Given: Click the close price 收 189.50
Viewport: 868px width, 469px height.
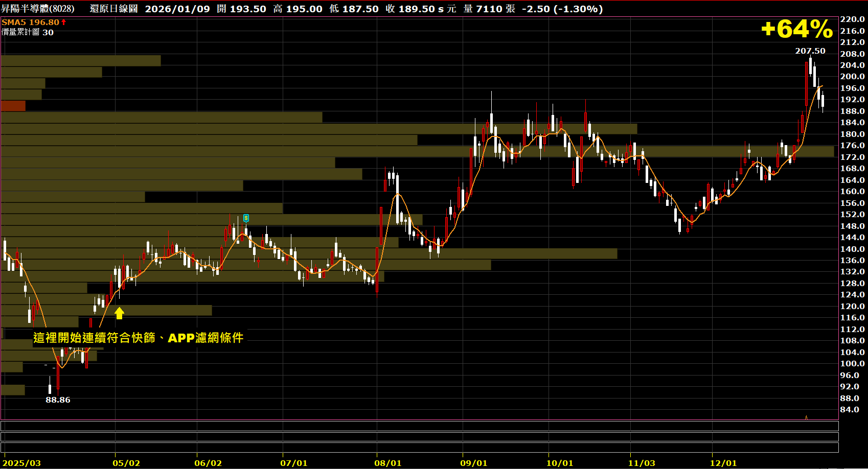Looking at the screenshot, I should [x=410, y=9].
